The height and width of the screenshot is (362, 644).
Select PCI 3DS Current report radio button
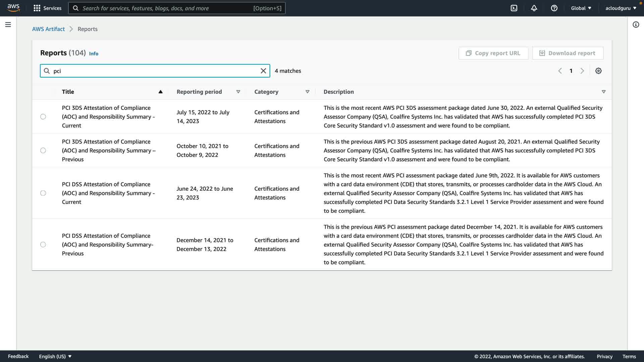pos(43,117)
